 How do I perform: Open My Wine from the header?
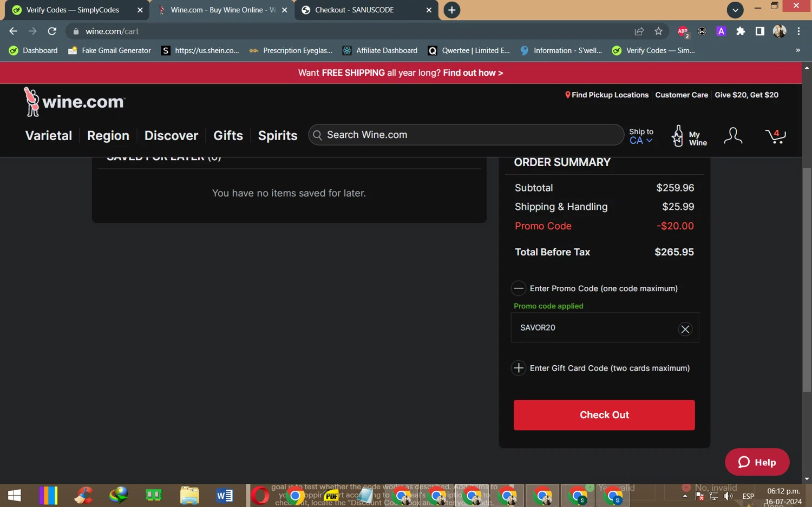pos(689,136)
